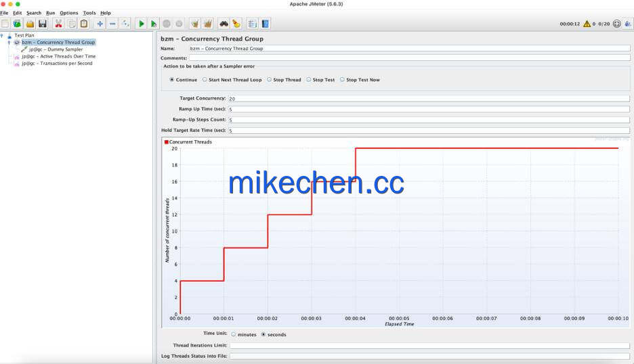Click the 00:00:12 elapsed time readout
The image size is (634, 364).
coord(570,24)
